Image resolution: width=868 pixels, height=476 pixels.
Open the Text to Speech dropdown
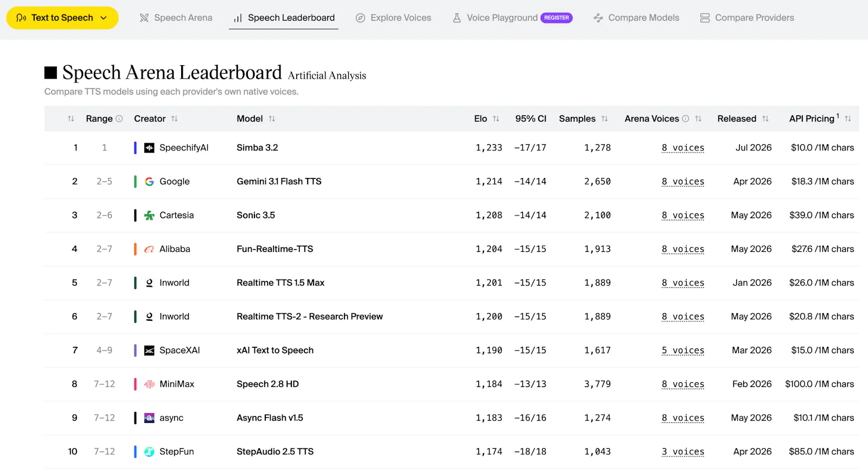coord(62,18)
